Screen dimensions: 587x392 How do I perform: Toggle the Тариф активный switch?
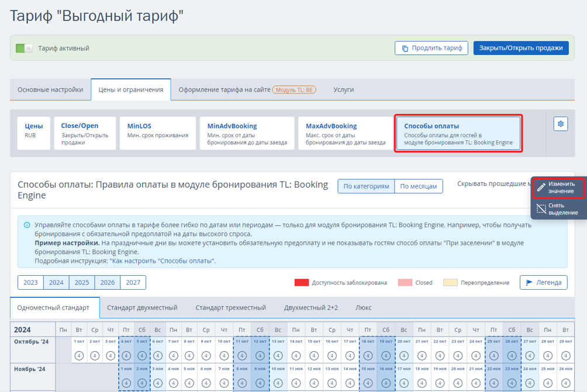pyautogui.click(x=24, y=48)
